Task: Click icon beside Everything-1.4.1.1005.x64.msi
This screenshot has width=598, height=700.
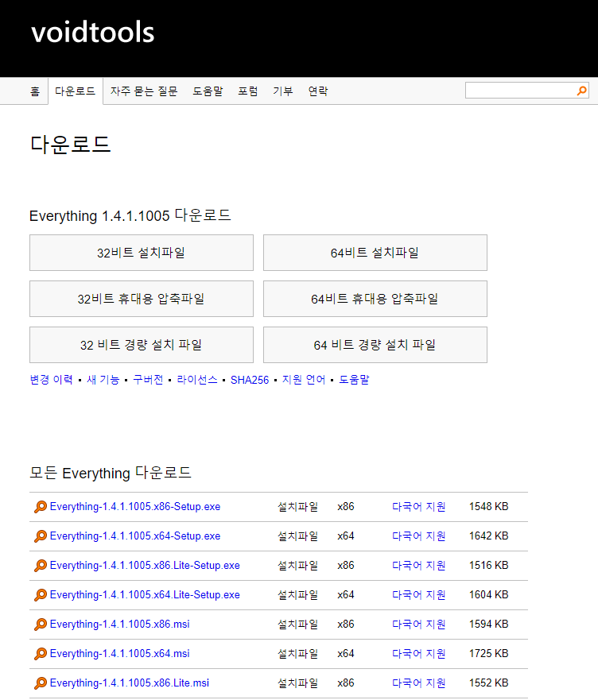Action: (41, 654)
